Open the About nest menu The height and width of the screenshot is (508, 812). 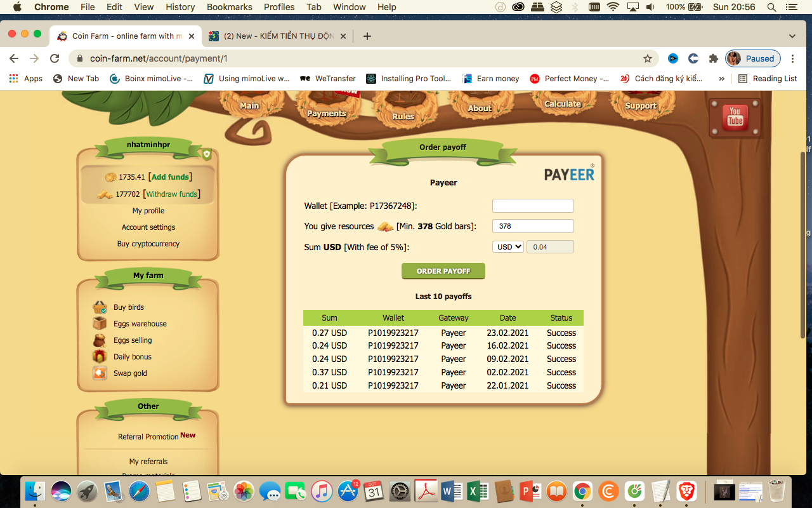480,109
